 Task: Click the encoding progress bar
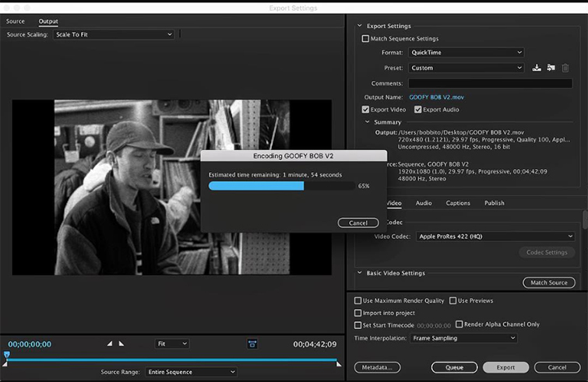pos(280,186)
